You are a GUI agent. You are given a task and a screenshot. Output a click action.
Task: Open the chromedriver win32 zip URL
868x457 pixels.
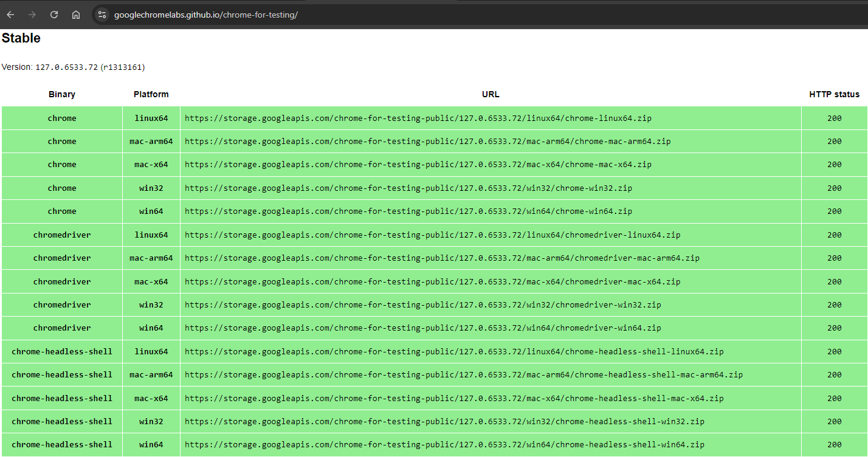click(423, 304)
